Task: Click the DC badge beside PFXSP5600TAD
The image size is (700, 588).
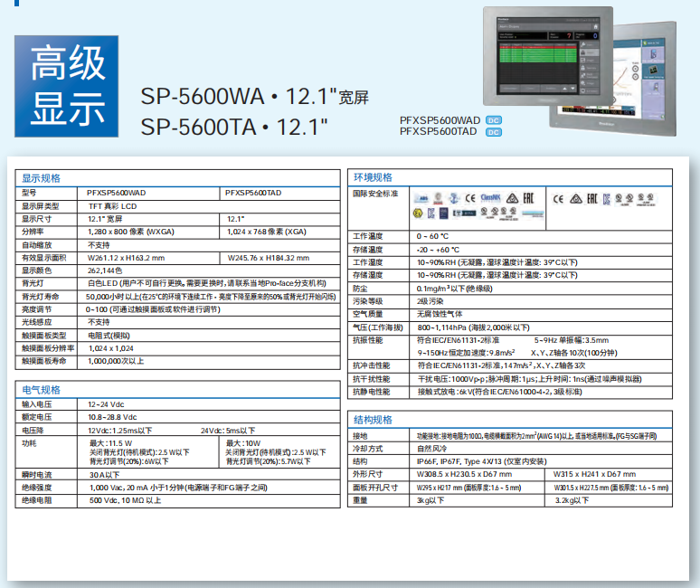Action: (493, 132)
